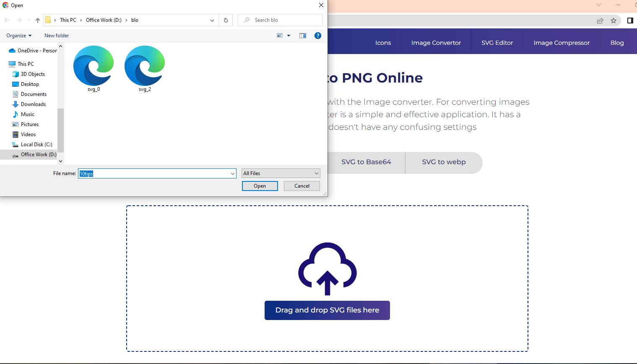Open Recent locations dropdown arrow
Screen dimensions: 637x364
coord(29,20)
